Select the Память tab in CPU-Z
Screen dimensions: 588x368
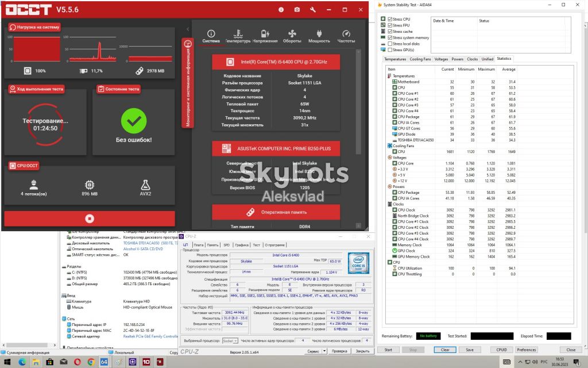(212, 245)
